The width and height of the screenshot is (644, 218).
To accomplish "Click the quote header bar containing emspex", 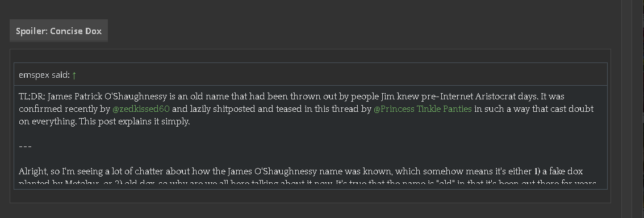I will pos(311,74).
